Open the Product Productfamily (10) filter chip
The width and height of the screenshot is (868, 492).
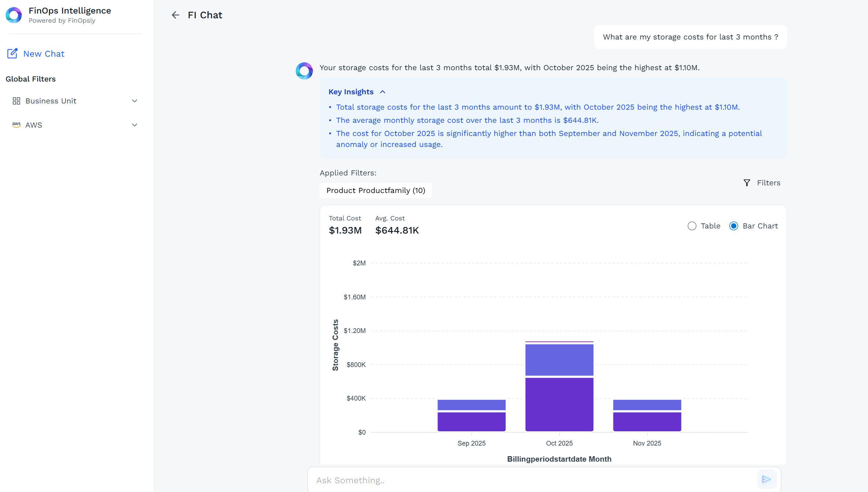[x=376, y=190]
